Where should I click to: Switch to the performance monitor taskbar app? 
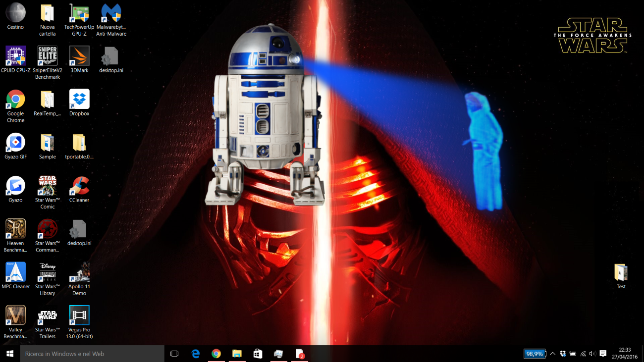click(278, 354)
